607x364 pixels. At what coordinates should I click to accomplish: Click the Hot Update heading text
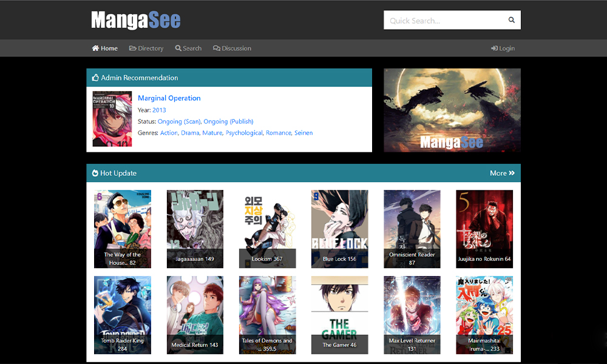click(x=118, y=174)
